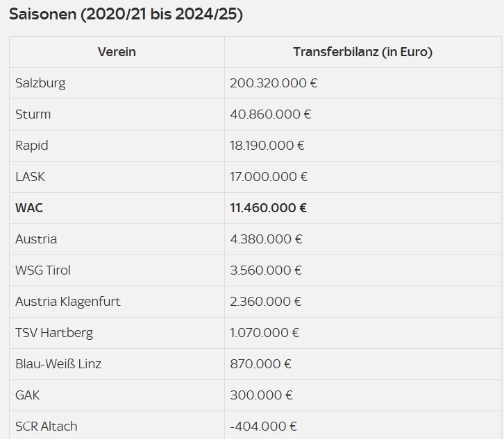Click LASK's 17.000.000 € value
Image resolution: width=504 pixels, height=439 pixels.
269,177
